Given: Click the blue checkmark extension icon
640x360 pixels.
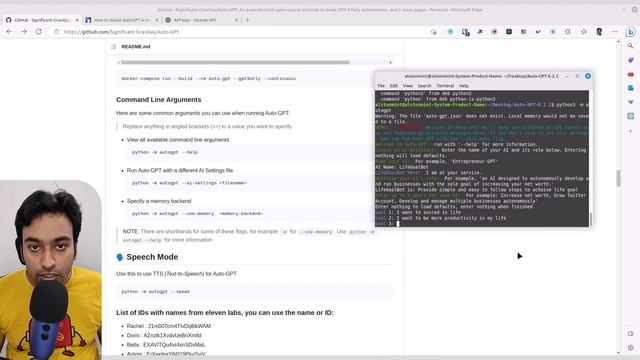Looking at the screenshot, I should point(538,31).
